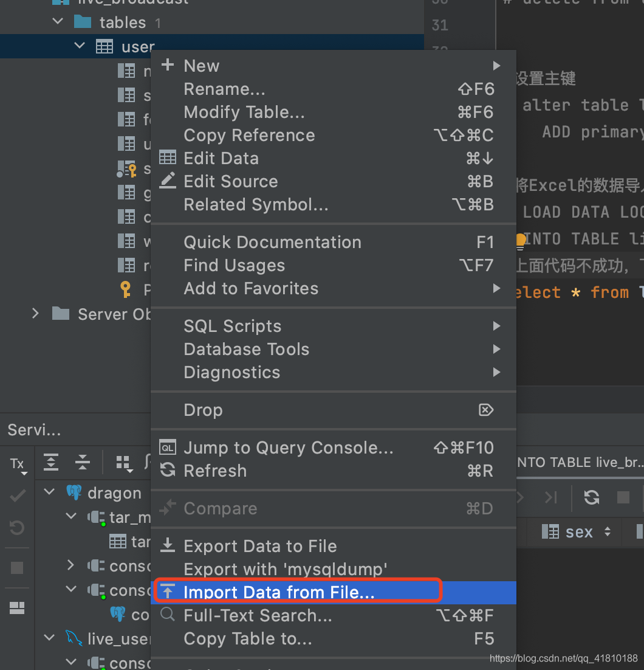Click the layout icon at Services sidebar bottom

pyautogui.click(x=17, y=607)
